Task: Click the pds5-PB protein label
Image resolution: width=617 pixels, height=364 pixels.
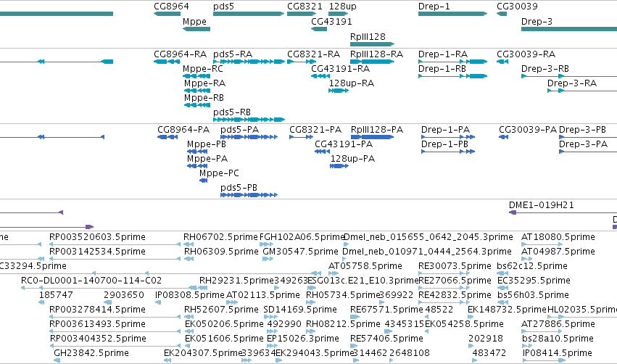Action: coord(239,188)
